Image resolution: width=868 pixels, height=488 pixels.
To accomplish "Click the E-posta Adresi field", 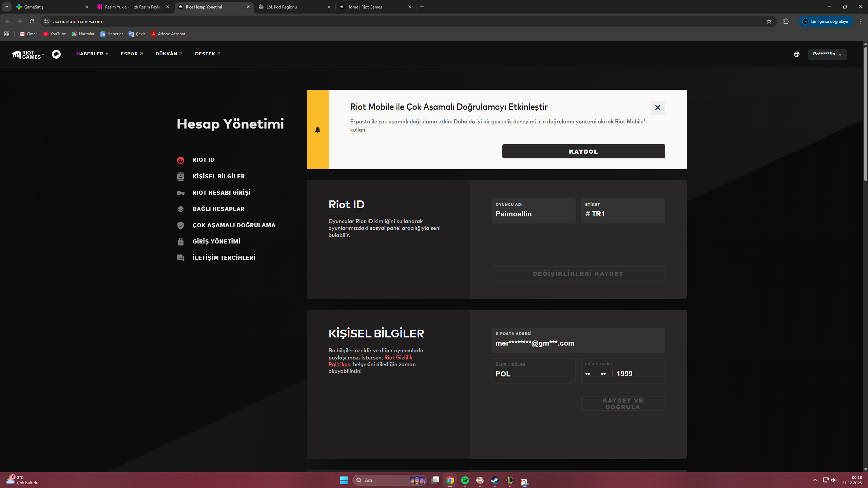I will [578, 340].
